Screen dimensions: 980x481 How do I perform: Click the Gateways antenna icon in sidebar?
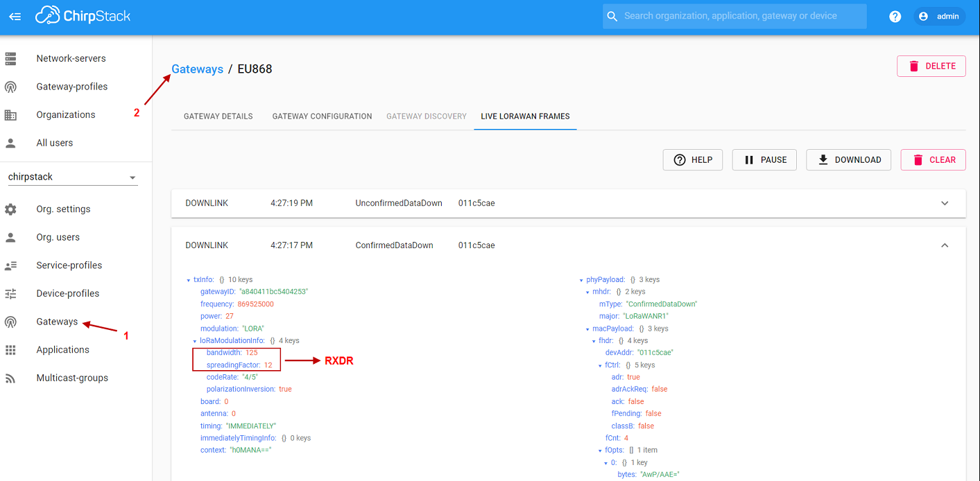[x=10, y=322]
